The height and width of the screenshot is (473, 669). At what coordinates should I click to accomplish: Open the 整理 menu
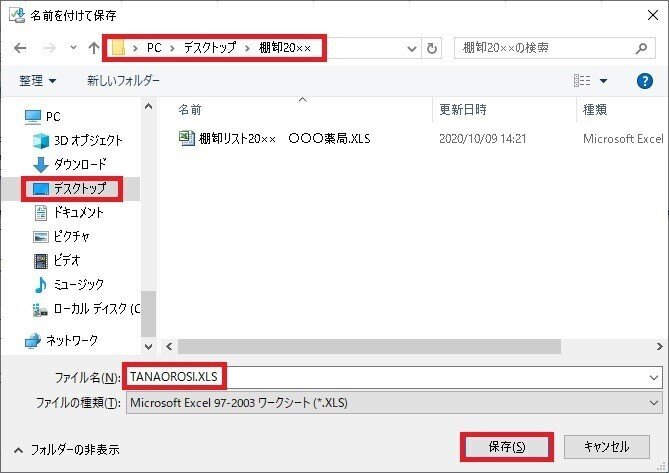[38, 80]
